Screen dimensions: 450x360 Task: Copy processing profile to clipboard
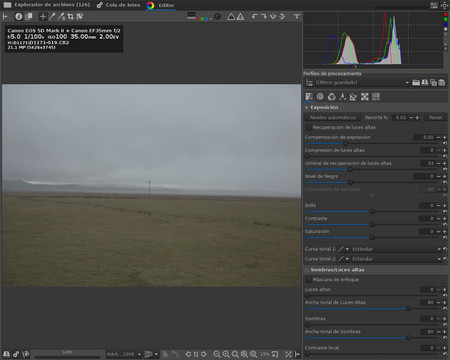click(x=433, y=82)
